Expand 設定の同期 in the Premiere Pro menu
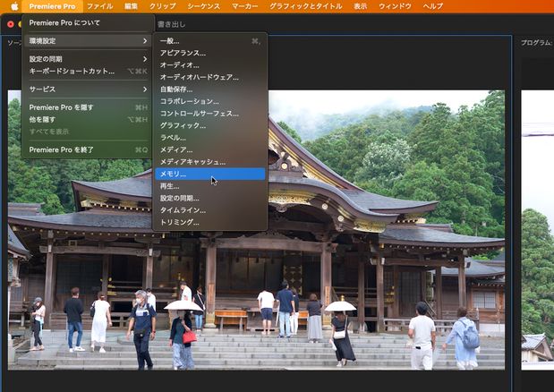 coord(86,59)
